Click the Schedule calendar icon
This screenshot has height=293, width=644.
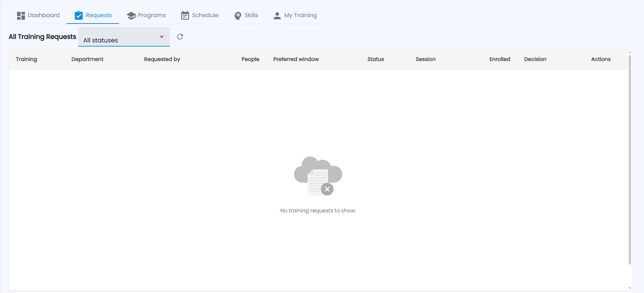coord(185,15)
